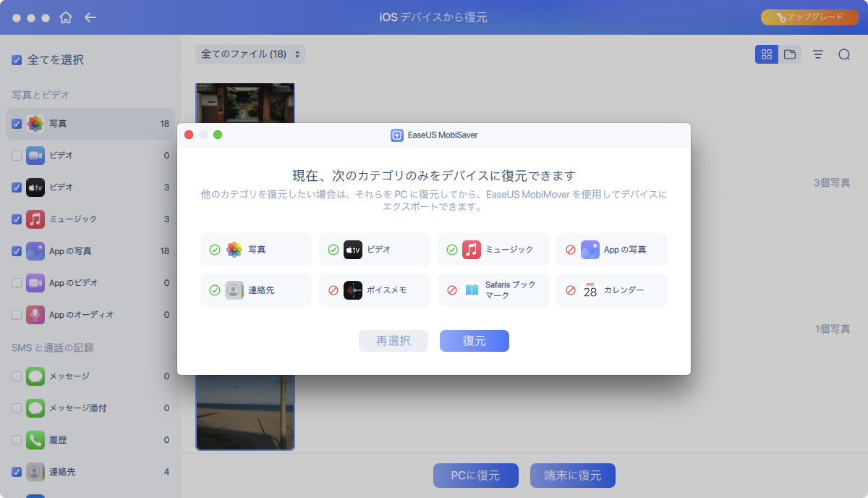Click the SMS と通話の記録 section header
Screen dimensions: 868x498
click(53, 347)
